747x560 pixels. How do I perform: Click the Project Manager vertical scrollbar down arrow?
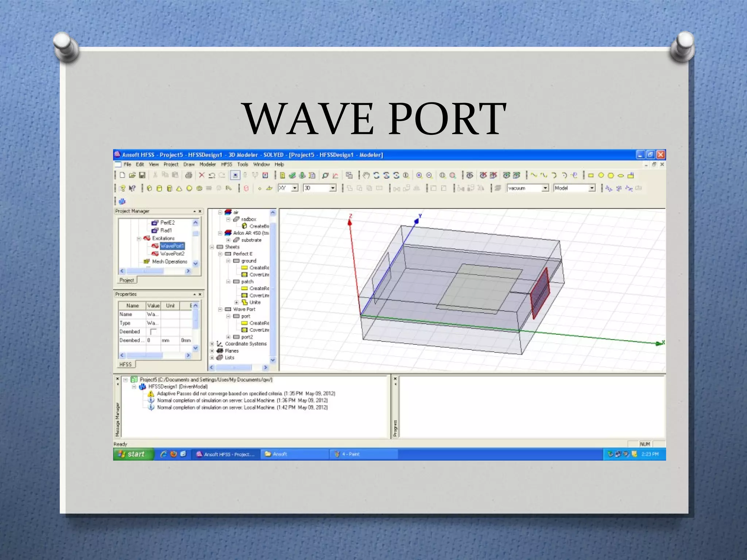pos(196,264)
